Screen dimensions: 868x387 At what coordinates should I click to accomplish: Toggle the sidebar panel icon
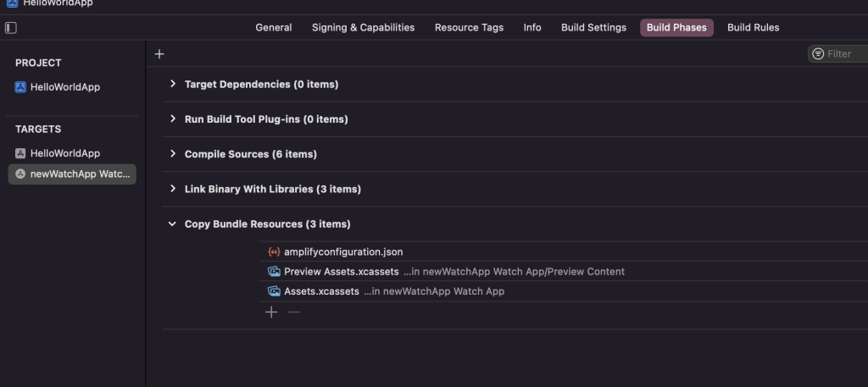(10, 28)
